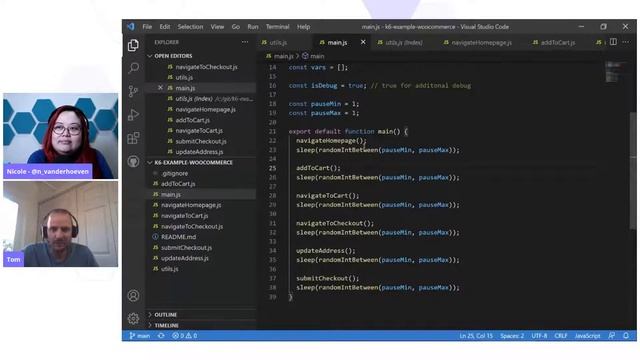The width and height of the screenshot is (640, 360).
Task: Open the Help menu
Action: coord(303,27)
